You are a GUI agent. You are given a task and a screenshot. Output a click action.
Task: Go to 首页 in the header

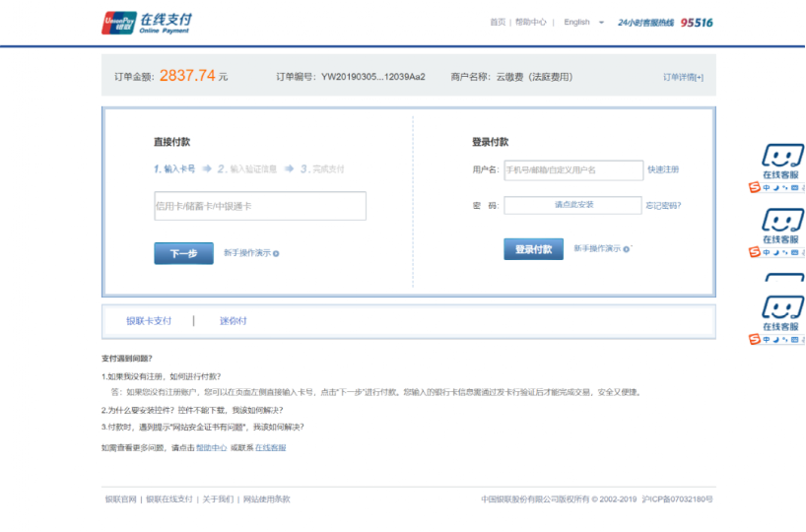tap(498, 22)
